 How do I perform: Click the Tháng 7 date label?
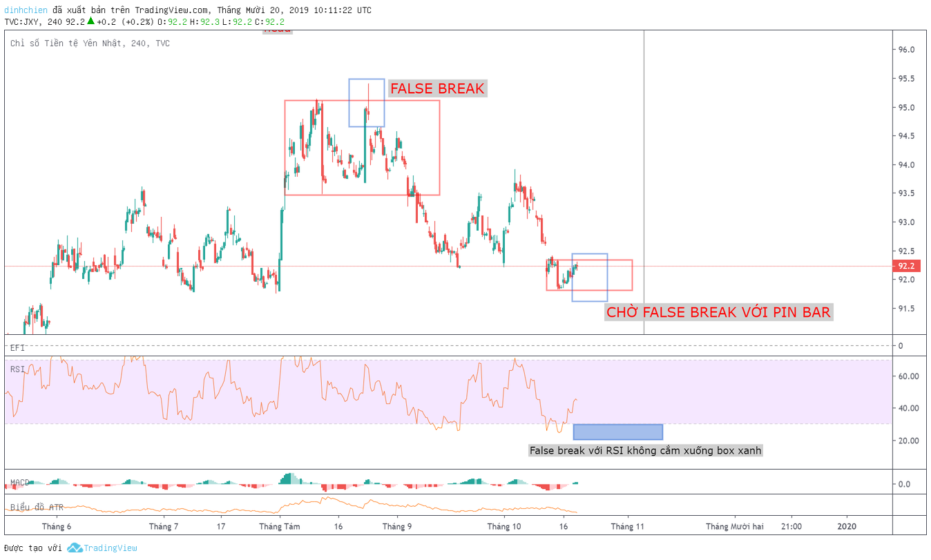click(x=164, y=527)
